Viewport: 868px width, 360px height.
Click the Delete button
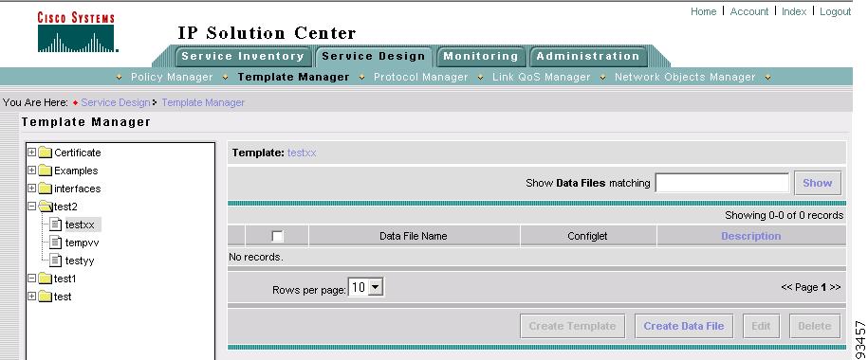pyautogui.click(x=814, y=326)
